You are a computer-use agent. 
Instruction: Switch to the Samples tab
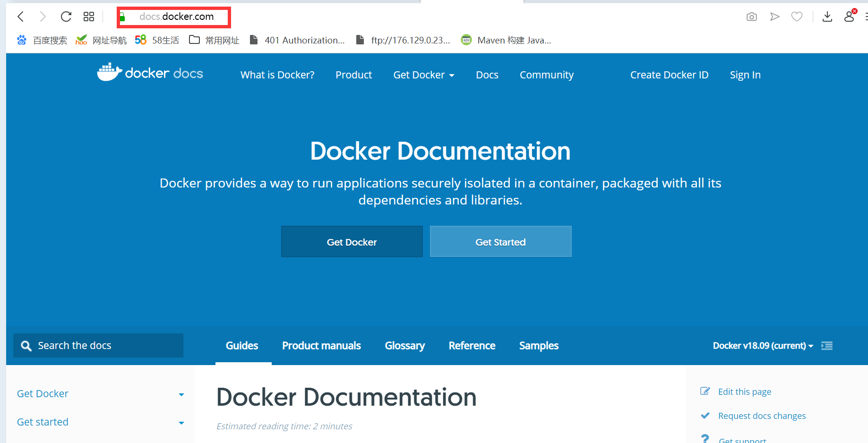click(539, 346)
